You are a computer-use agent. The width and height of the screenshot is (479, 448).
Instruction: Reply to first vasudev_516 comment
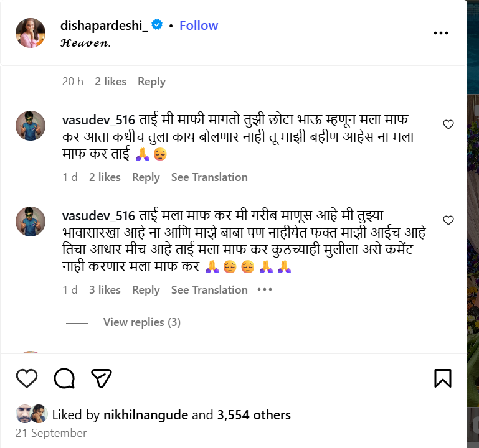146,177
